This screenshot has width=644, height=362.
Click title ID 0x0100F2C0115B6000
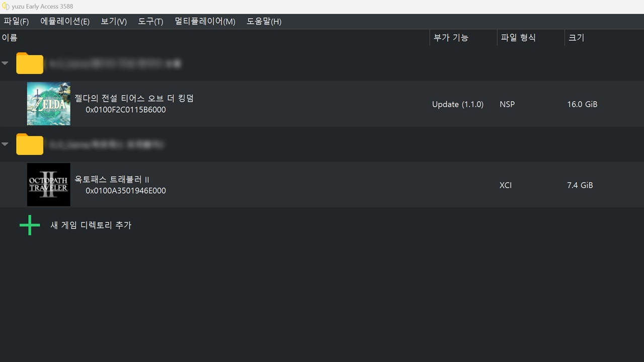tap(126, 110)
